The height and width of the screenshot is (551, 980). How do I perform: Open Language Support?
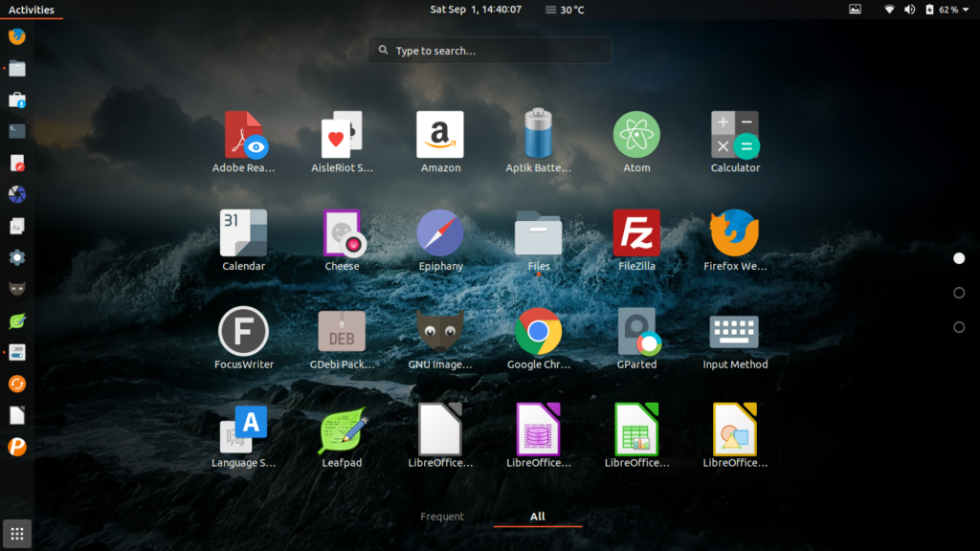243,436
